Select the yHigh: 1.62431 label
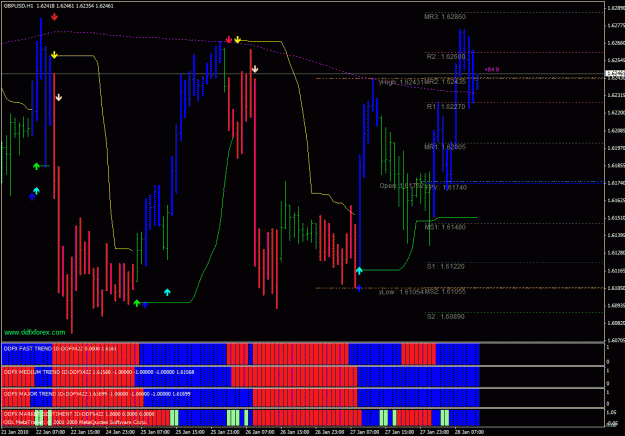625x436 pixels. tap(400, 82)
